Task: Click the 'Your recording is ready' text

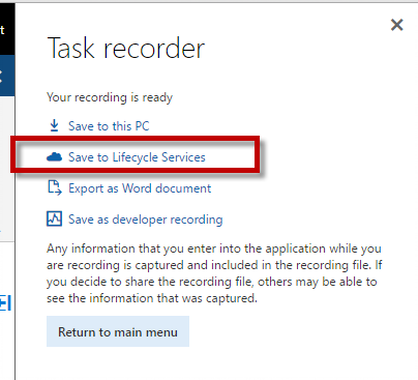Action: 109,97
